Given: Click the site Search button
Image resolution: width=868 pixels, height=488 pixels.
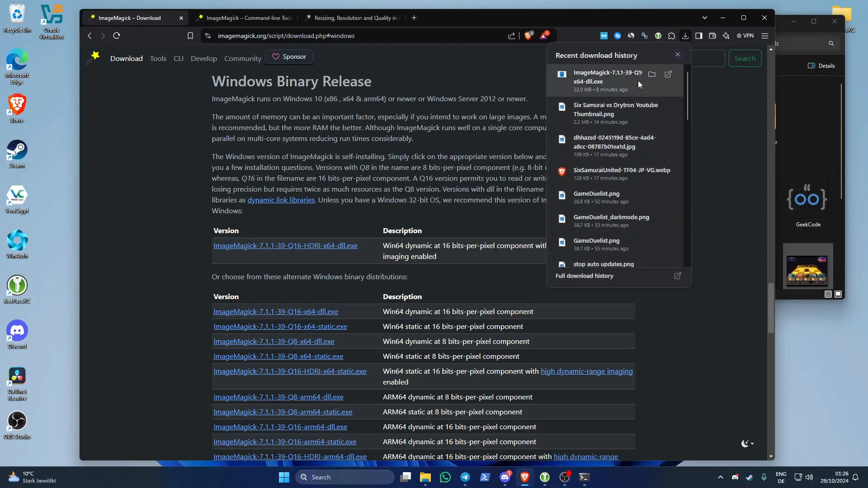Looking at the screenshot, I should click(745, 58).
